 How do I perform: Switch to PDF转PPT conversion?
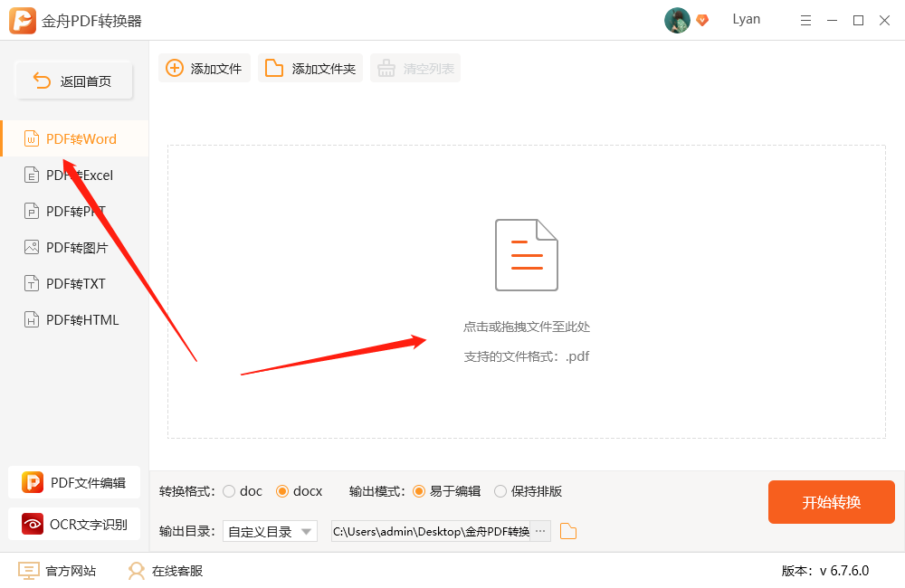pos(74,211)
